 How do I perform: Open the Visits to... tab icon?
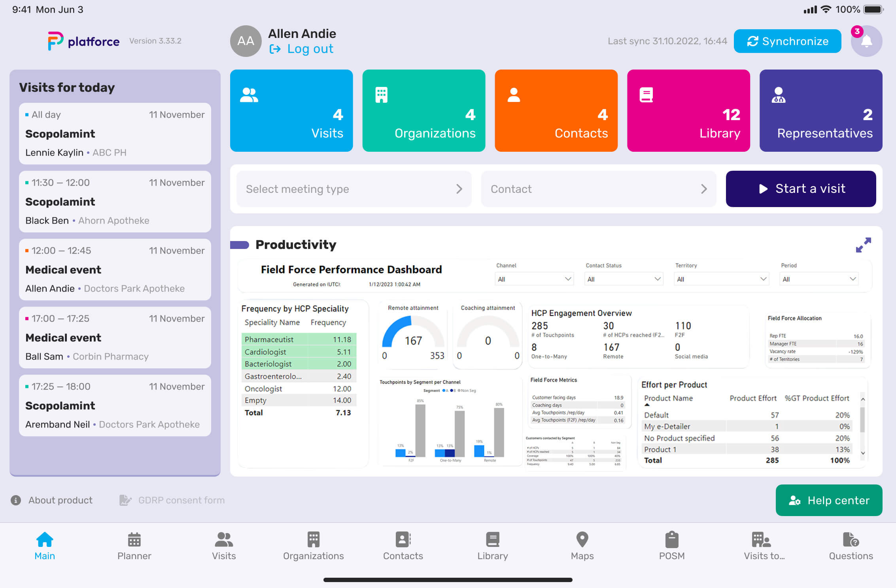tap(761, 539)
